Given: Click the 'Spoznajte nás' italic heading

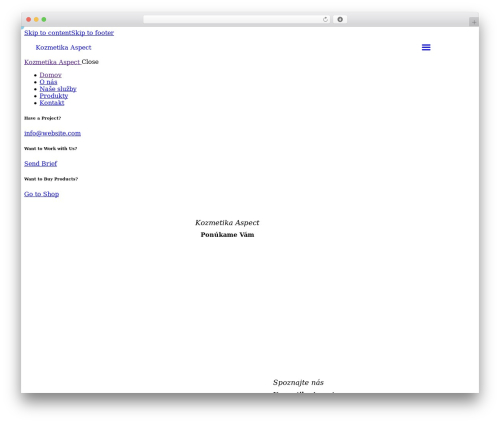Looking at the screenshot, I should tap(298, 382).
